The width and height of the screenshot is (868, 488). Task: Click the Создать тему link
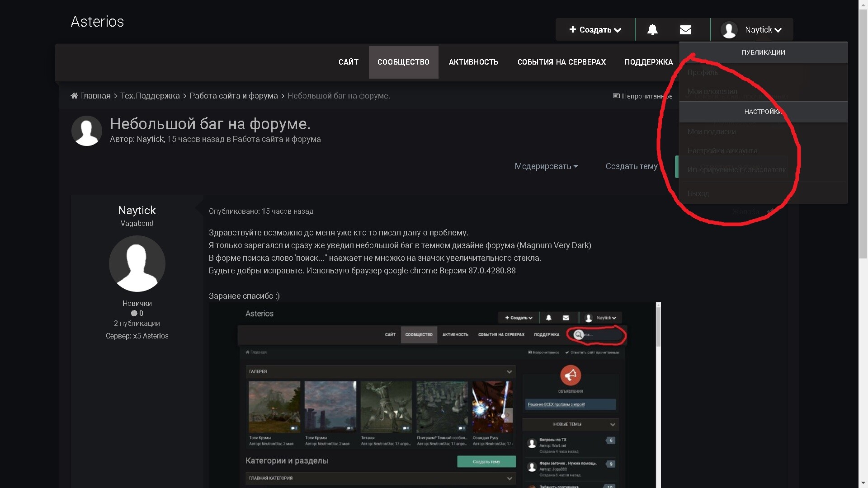click(632, 166)
